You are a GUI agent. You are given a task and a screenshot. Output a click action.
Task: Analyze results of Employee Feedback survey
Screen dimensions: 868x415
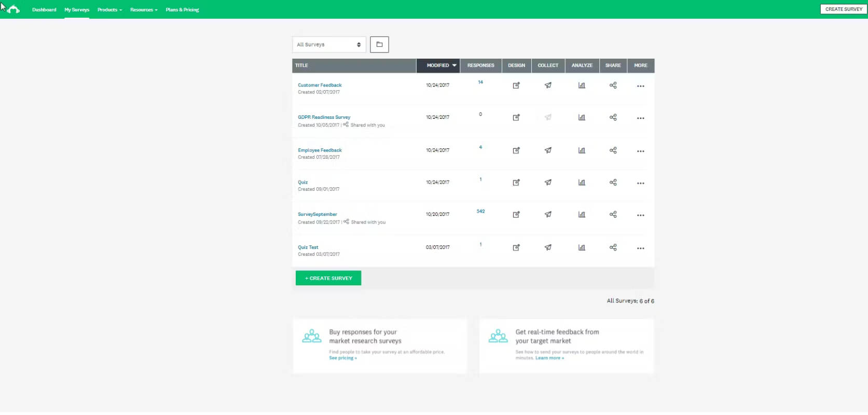(582, 150)
